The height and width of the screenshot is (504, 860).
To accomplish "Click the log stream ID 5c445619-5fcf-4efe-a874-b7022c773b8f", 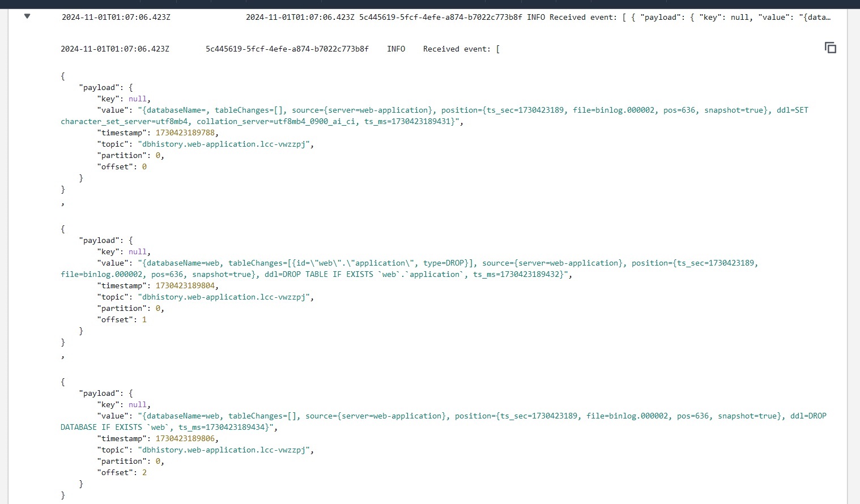I will pos(287,49).
